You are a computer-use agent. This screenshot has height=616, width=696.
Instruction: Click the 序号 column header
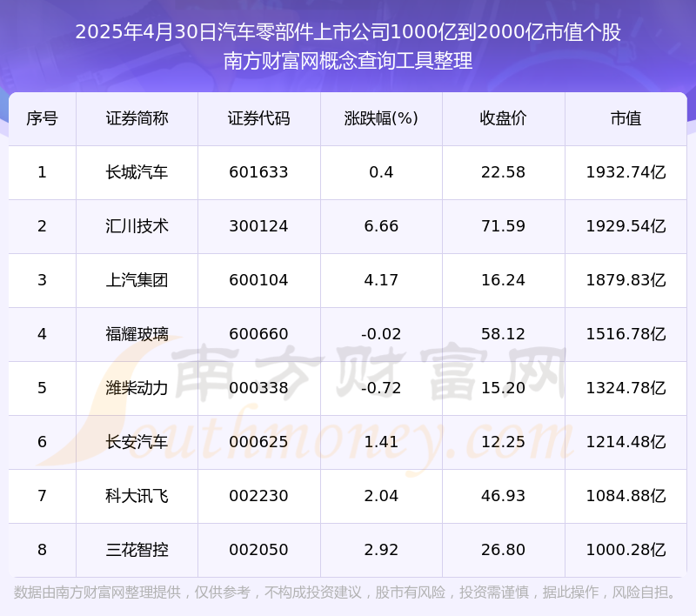pos(42,118)
